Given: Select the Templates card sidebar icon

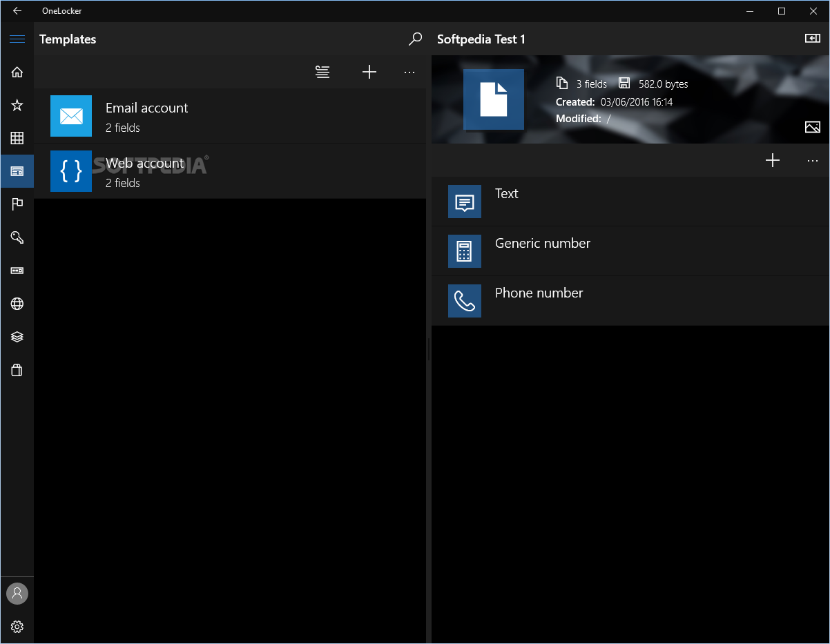Looking at the screenshot, I should coord(17,171).
